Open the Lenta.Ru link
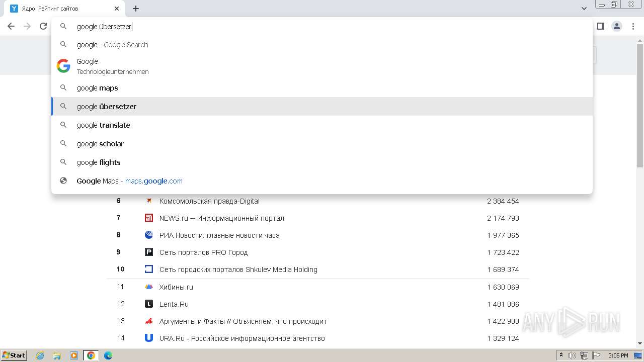This screenshot has height=362, width=644. pyautogui.click(x=174, y=304)
